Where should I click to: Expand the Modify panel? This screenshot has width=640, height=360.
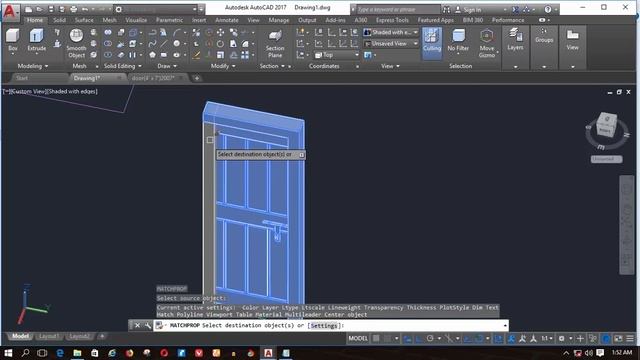(223, 66)
